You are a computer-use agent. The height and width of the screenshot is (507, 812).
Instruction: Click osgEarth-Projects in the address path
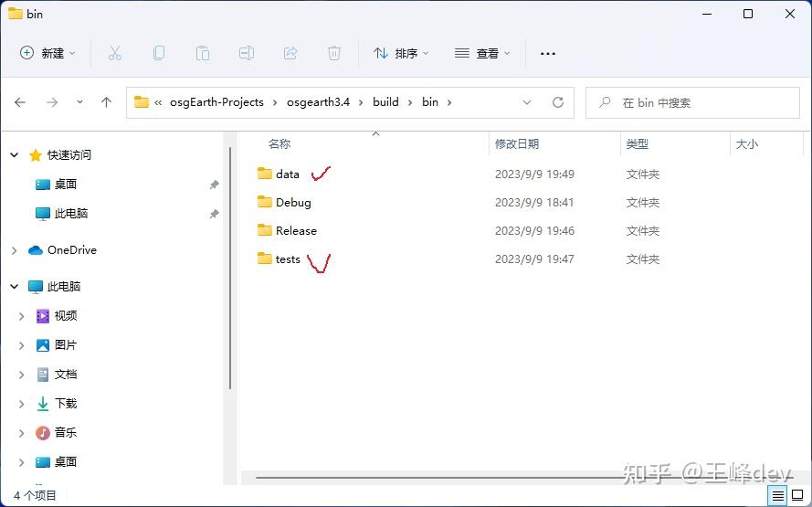coord(216,102)
